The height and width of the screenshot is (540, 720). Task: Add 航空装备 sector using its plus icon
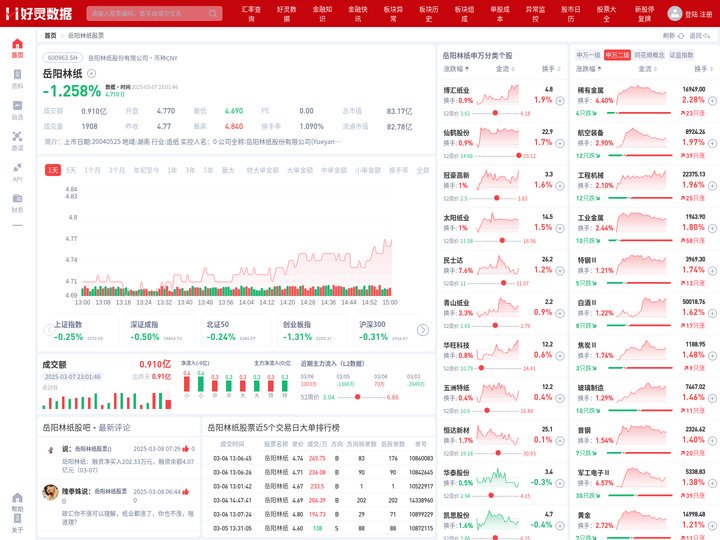712,143
